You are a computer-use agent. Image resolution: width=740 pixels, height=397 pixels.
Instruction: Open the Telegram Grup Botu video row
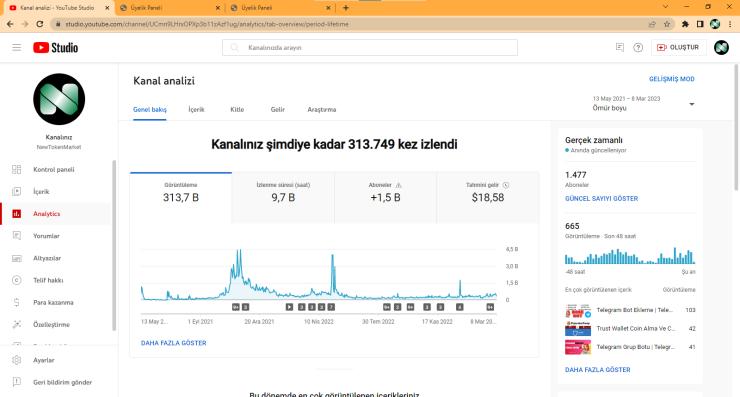(630, 347)
